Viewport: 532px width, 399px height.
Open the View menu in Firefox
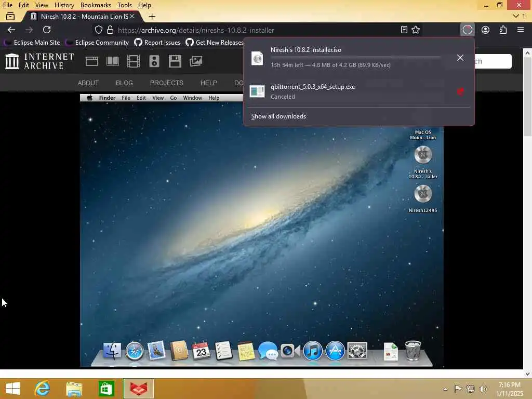pos(42,5)
